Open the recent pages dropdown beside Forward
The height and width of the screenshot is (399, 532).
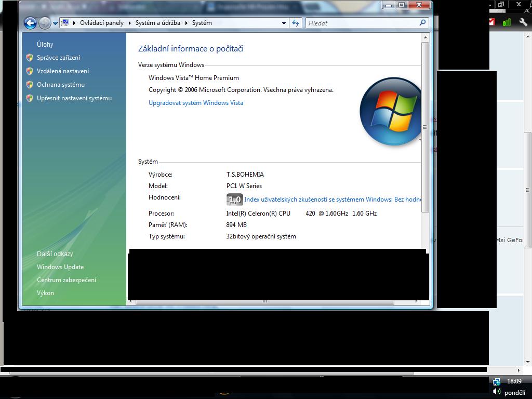pos(55,23)
